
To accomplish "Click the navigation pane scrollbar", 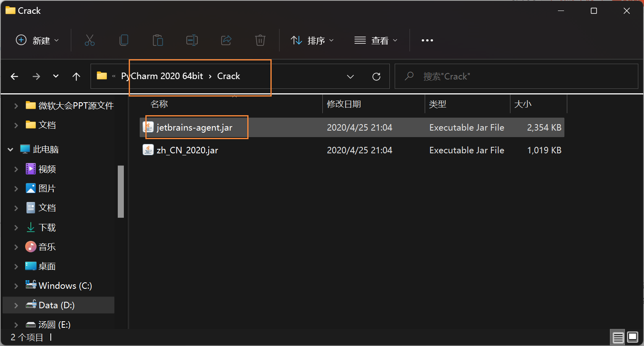I will 121,191.
